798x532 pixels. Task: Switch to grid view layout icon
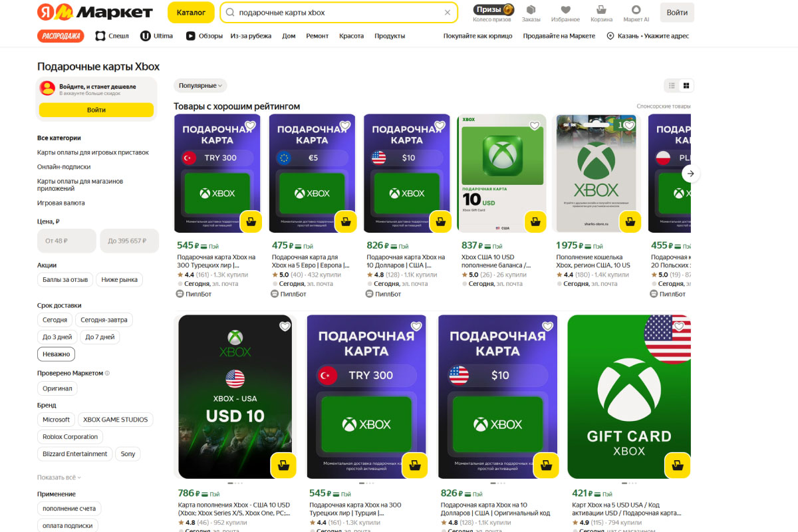coord(686,85)
